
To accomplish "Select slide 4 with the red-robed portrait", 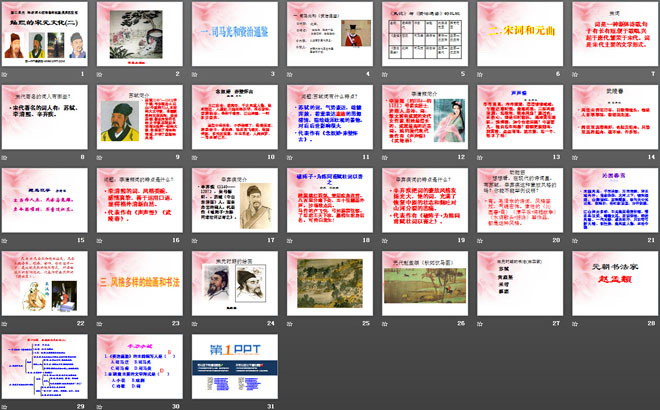I will pyautogui.click(x=330, y=34).
